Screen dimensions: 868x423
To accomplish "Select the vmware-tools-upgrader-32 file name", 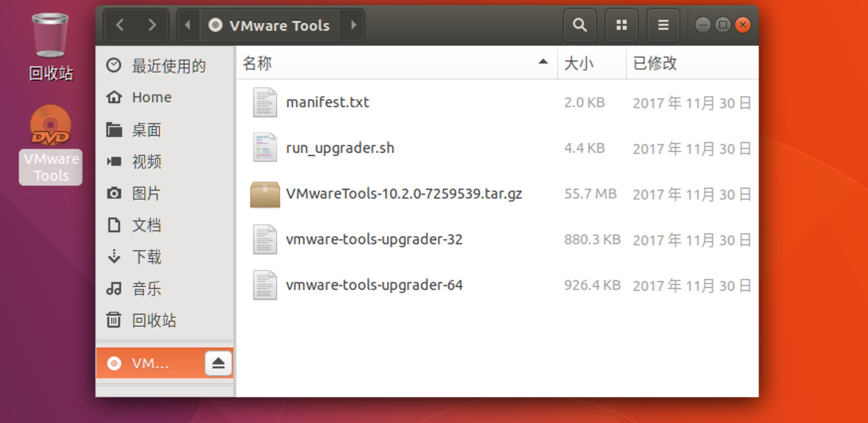I will coord(374,239).
